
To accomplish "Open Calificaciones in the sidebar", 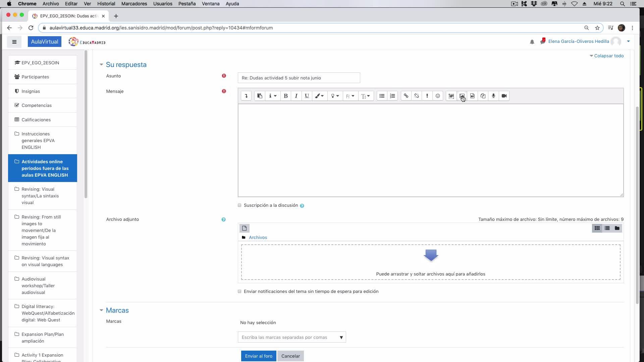I will [36, 120].
